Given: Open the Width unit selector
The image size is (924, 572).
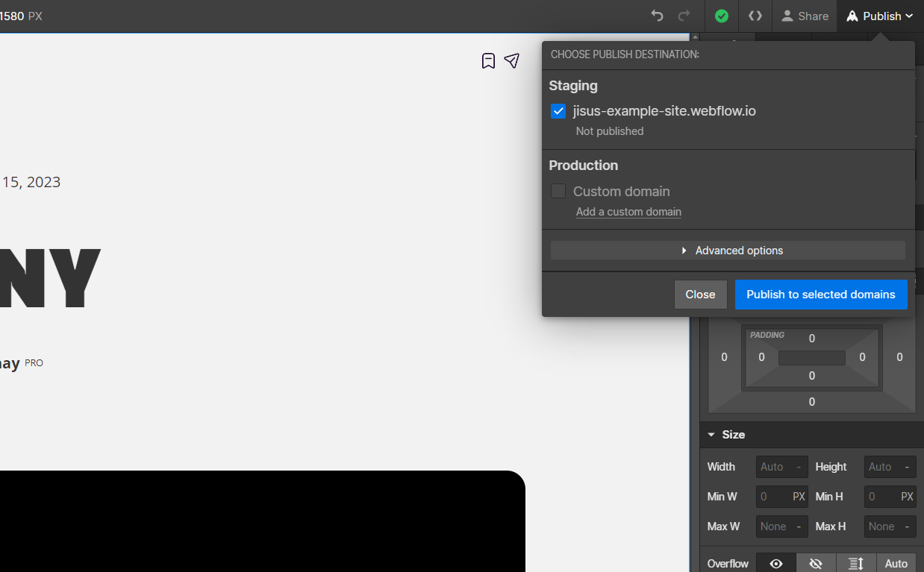Looking at the screenshot, I should pos(799,467).
